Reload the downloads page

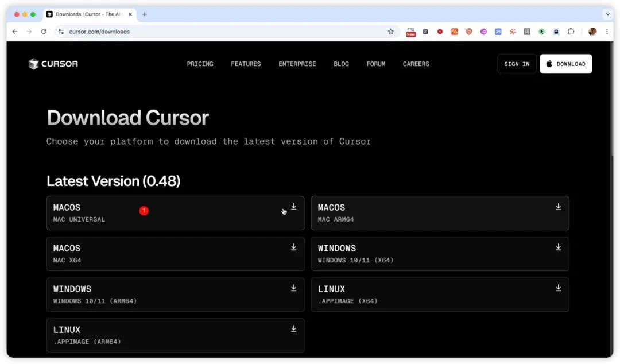pos(44,32)
